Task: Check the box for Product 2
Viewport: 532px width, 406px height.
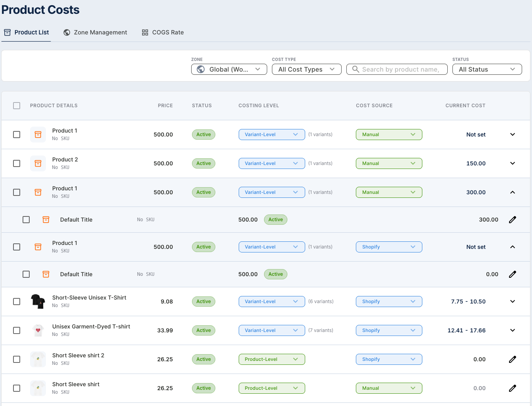Action: (x=17, y=163)
